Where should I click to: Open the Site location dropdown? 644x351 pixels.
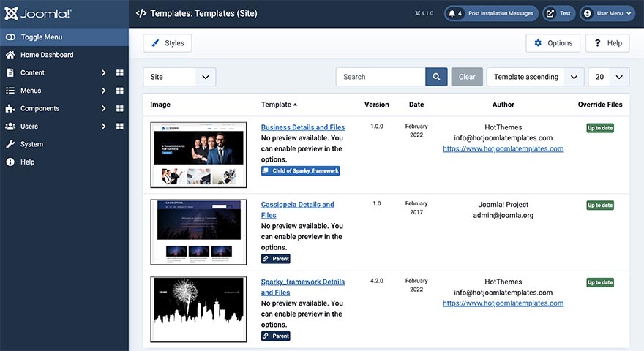point(179,77)
